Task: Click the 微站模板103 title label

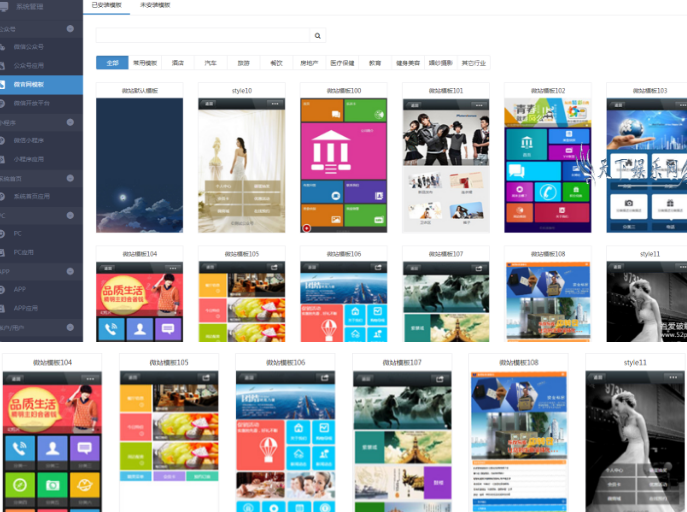Action: 650,91
